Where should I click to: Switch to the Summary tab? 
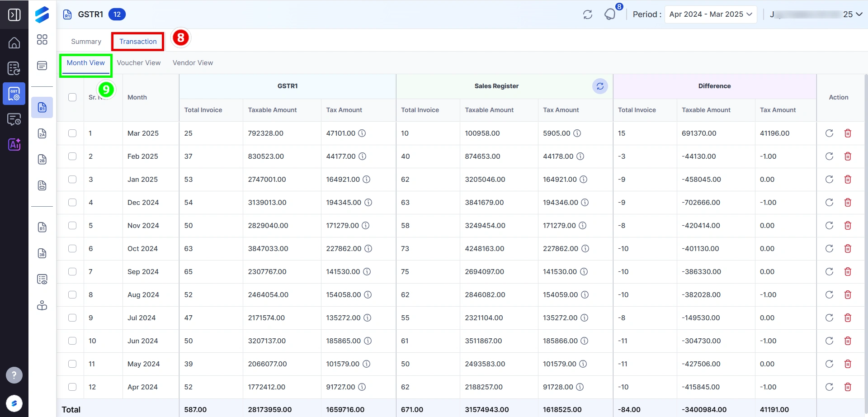tap(86, 42)
